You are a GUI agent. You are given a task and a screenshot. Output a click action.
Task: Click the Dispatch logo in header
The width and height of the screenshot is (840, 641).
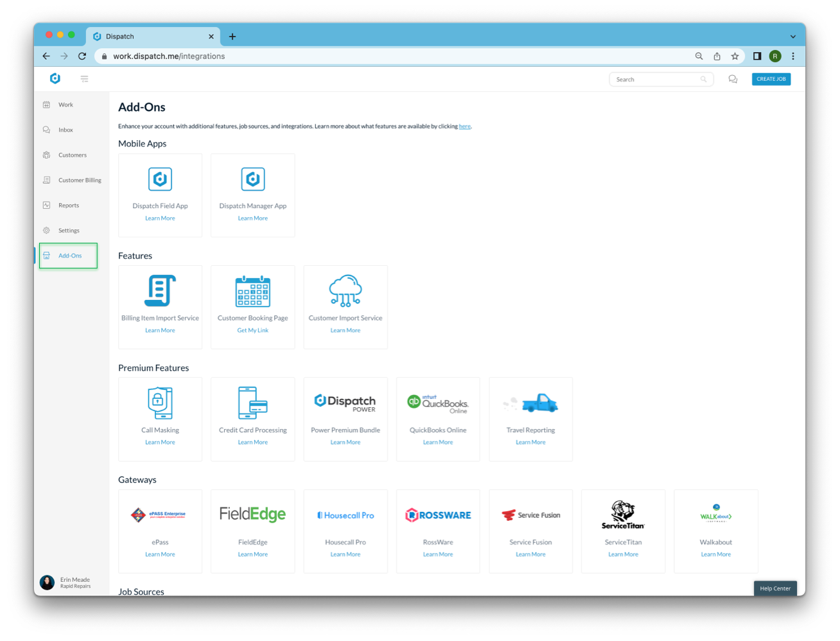55,78
